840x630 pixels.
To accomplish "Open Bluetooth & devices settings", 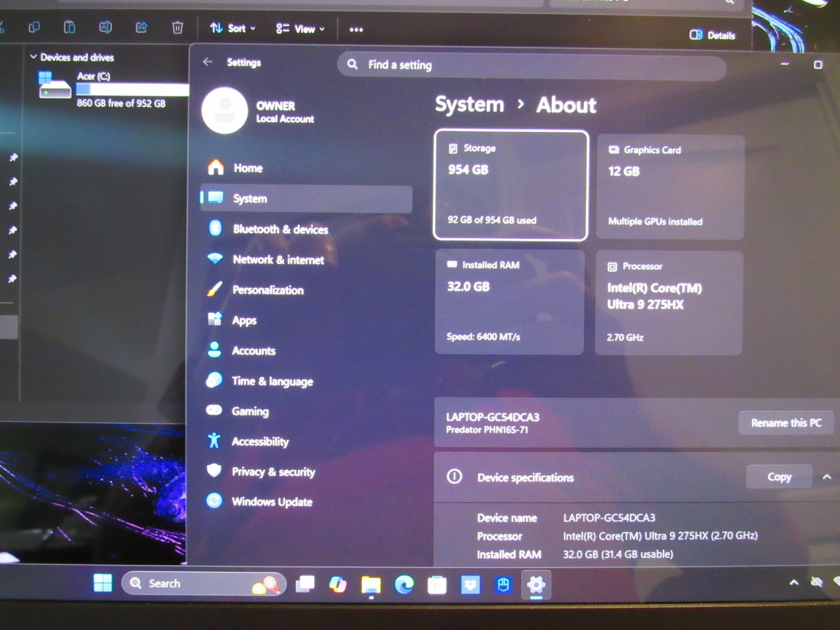I will click(x=306, y=229).
